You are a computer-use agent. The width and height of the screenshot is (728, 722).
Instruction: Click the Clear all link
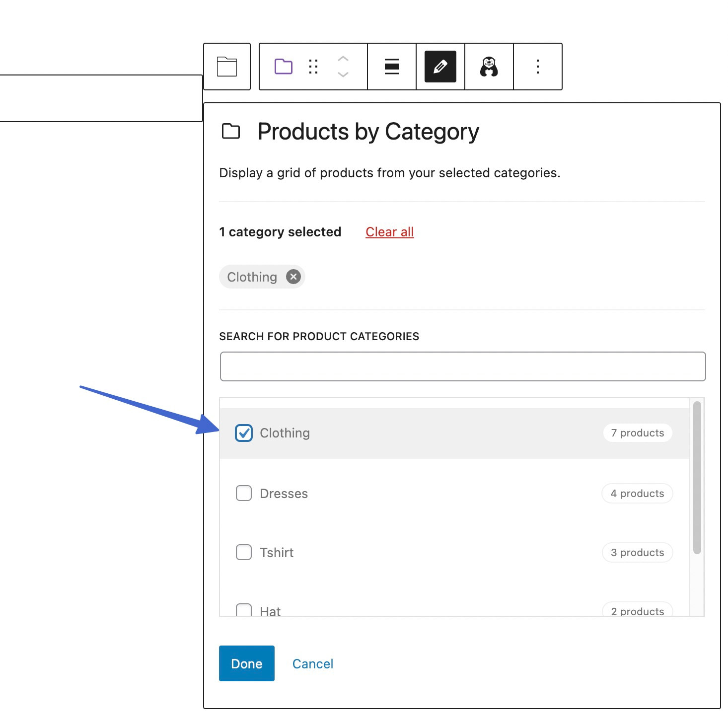tap(389, 231)
